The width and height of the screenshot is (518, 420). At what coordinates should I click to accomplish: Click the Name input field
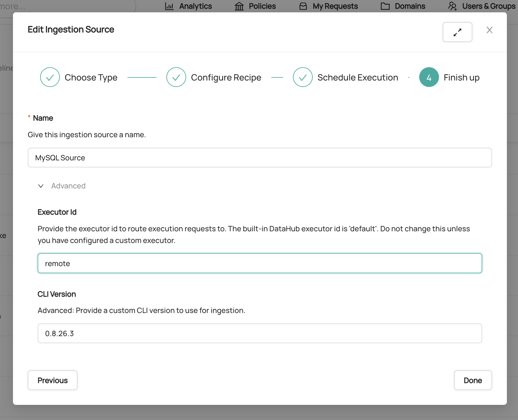260,158
